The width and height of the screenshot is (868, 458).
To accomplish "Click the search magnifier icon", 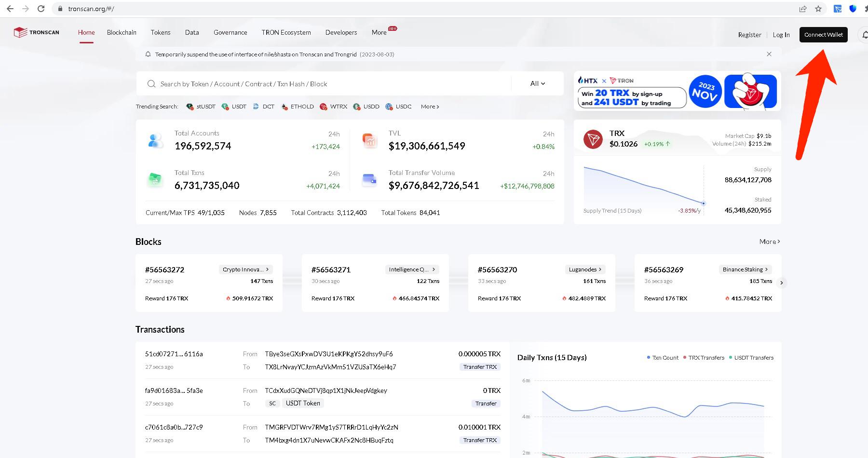I will (151, 84).
